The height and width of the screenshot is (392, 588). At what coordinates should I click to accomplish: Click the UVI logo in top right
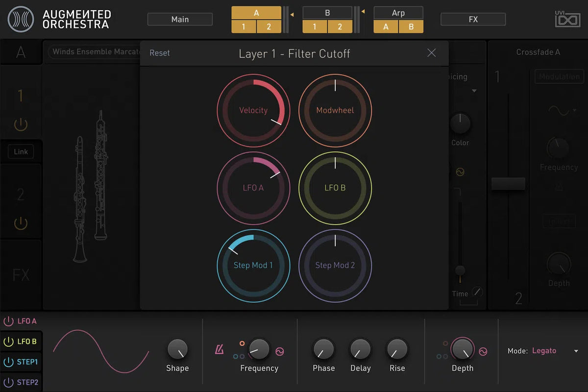click(x=567, y=19)
